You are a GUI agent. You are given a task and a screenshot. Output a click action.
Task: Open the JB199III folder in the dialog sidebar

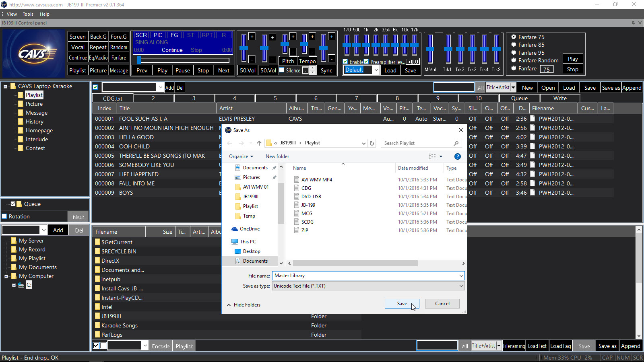click(x=247, y=197)
